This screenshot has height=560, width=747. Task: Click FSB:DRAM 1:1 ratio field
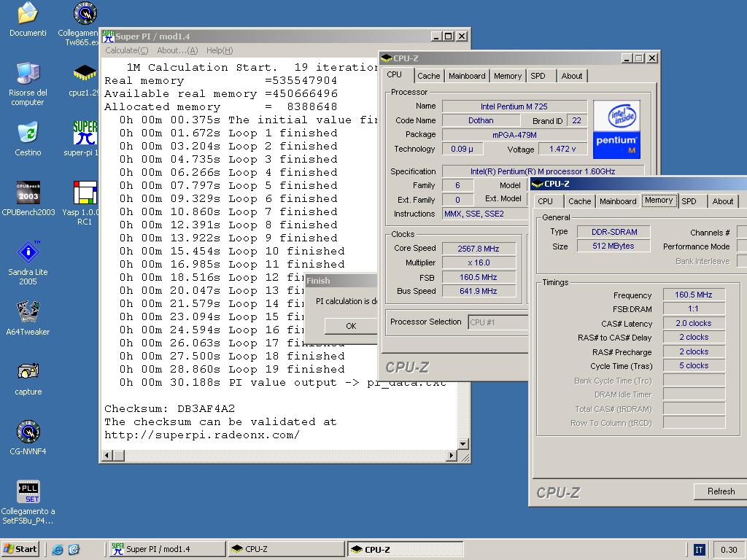click(x=694, y=308)
